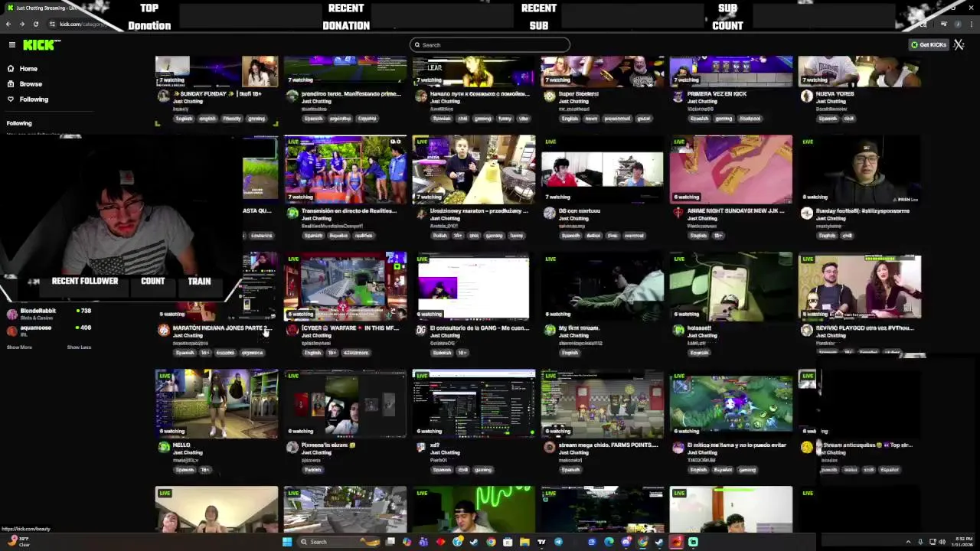Open weather widget on the taskbar

coord(18,542)
